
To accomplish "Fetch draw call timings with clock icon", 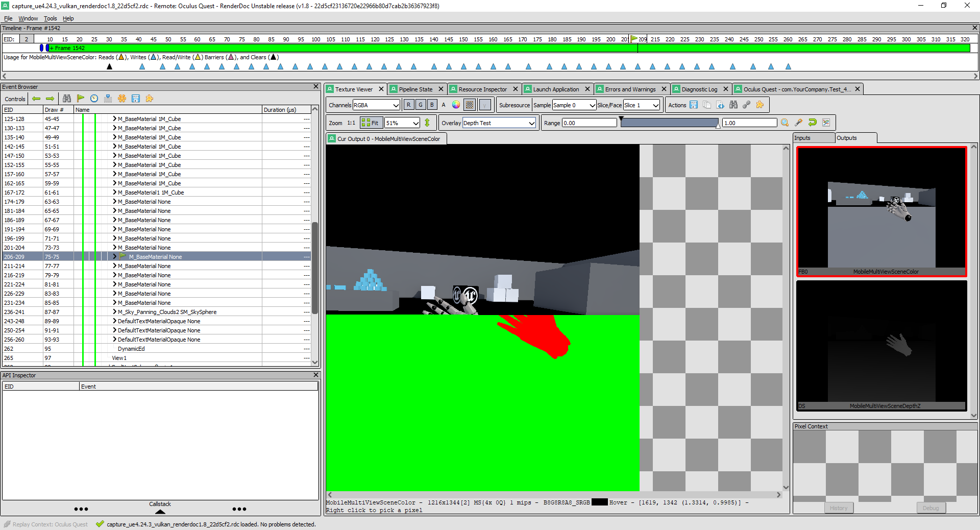I will pos(94,99).
